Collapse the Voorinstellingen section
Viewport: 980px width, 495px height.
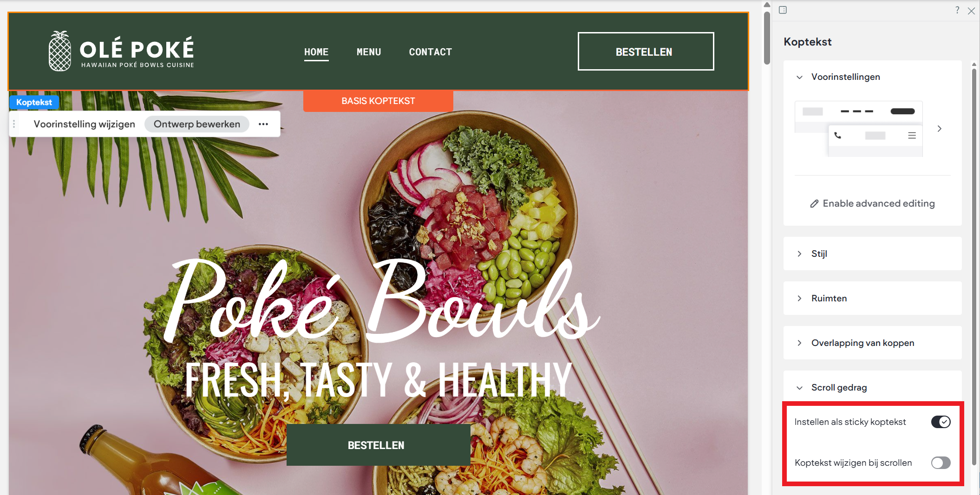(799, 77)
